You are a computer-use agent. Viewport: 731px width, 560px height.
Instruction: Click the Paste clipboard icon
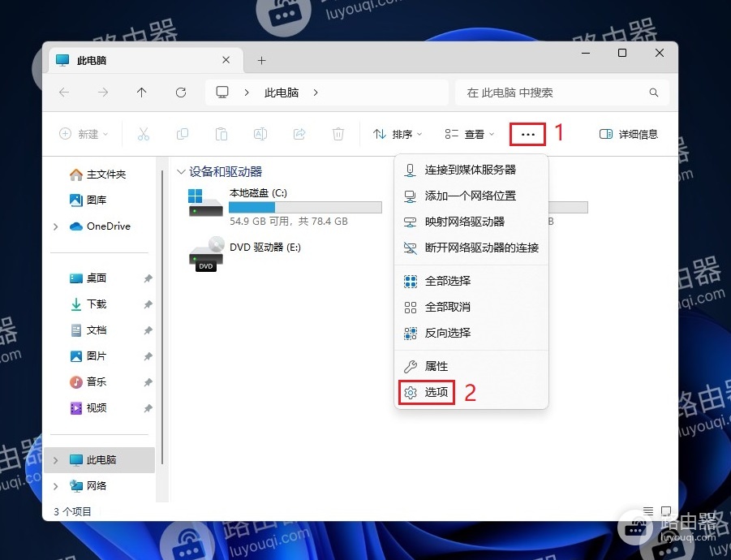pyautogui.click(x=221, y=134)
